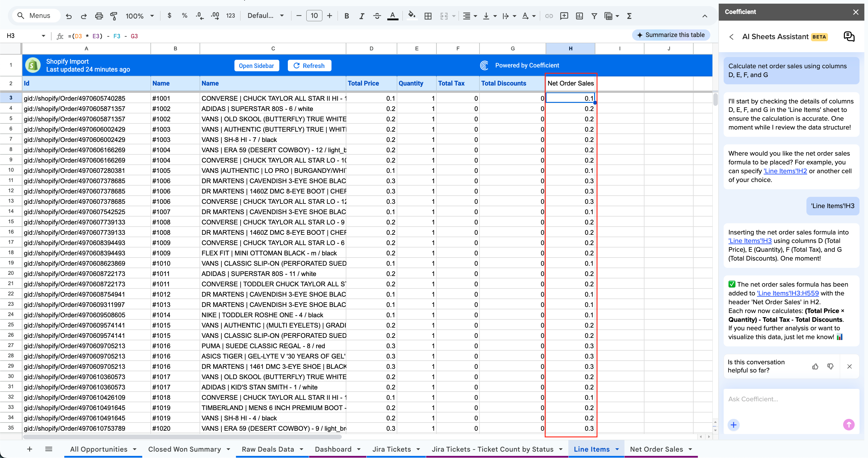Insert link using chain icon
The height and width of the screenshot is (458, 868).
pyautogui.click(x=549, y=16)
